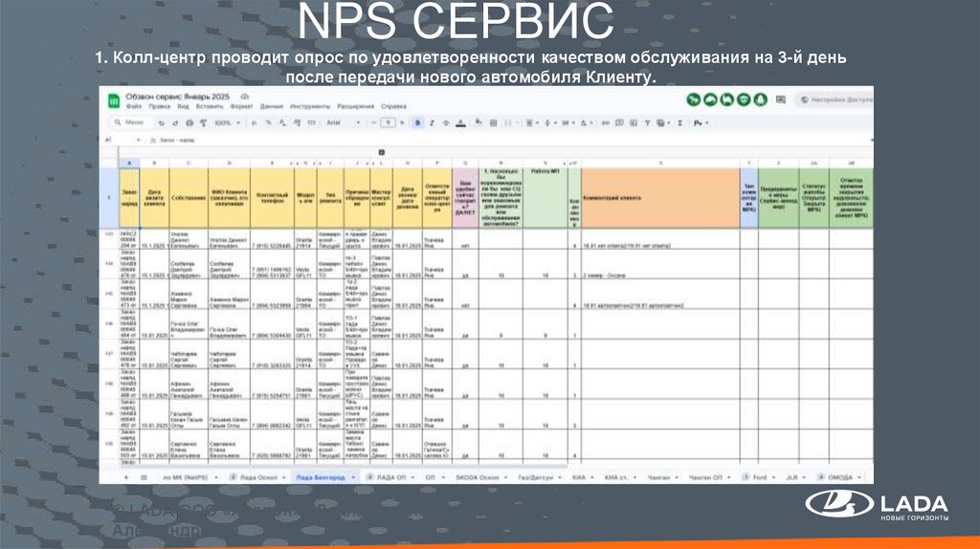Open the input tools Ру dropdown
The height and width of the screenshot is (549, 980).
tap(701, 123)
